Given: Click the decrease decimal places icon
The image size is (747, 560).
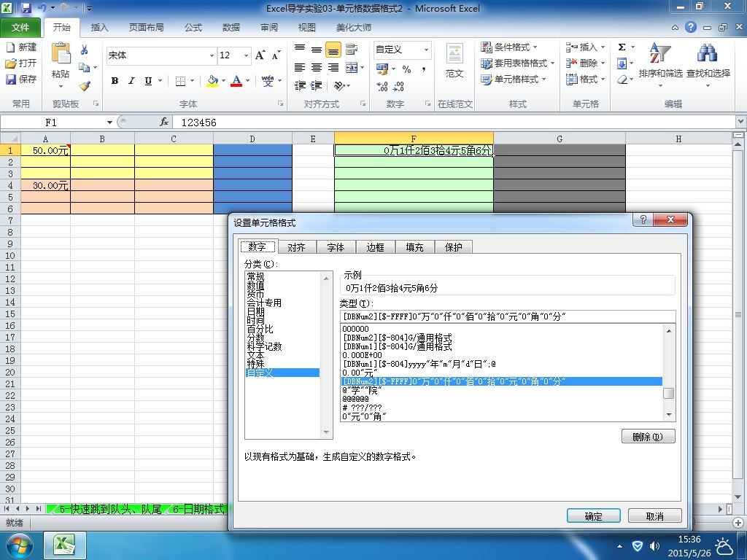Looking at the screenshot, I should click(399, 86).
